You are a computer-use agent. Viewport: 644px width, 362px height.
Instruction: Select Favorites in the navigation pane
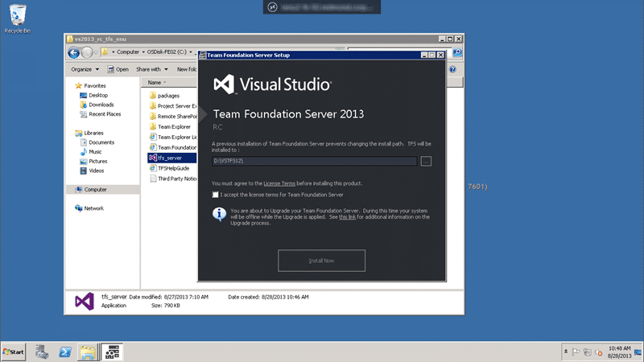[x=91, y=86]
